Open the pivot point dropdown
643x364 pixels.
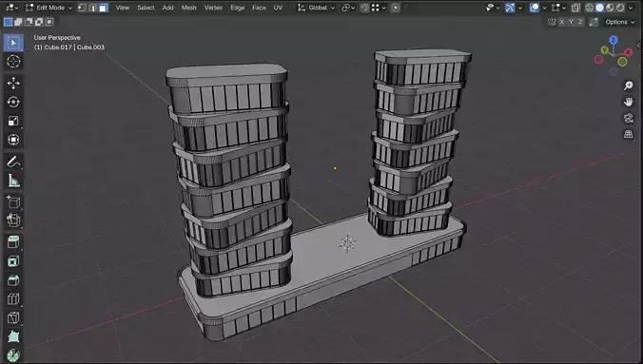tap(348, 8)
